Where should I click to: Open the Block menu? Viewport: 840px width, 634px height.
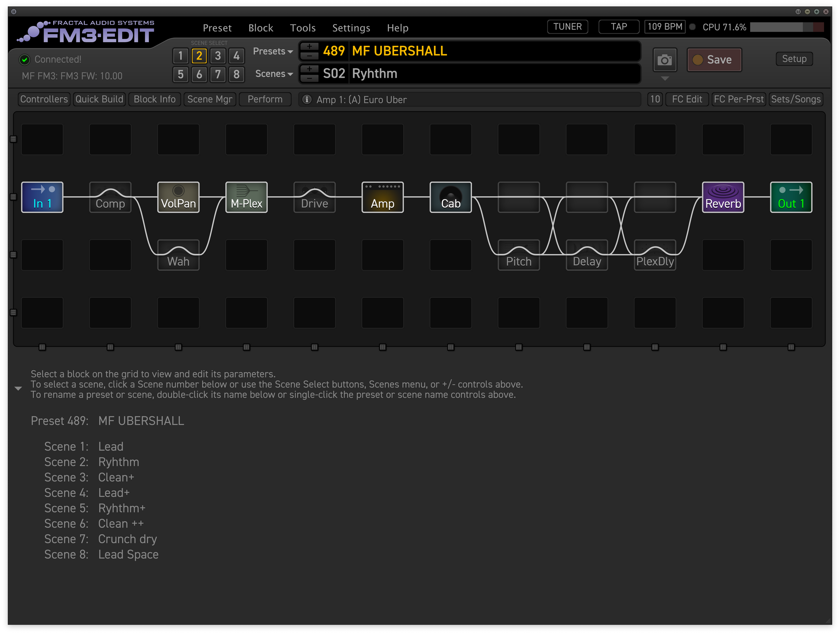[x=261, y=28]
